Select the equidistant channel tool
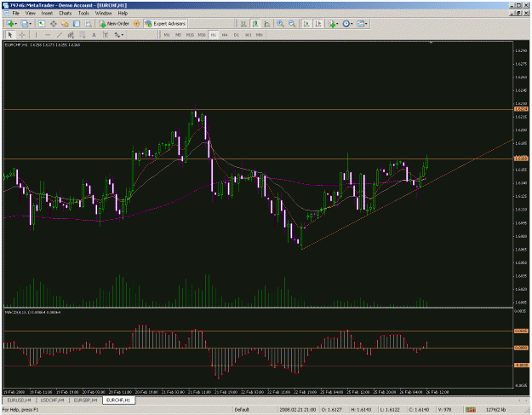The width and height of the screenshot is (532, 415). click(71, 35)
